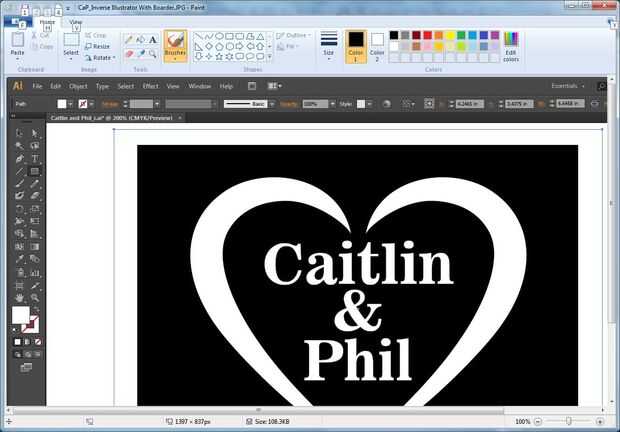The width and height of the screenshot is (620, 432).
Task: Click the horizontal scrollbar under the canvas
Action: point(259,411)
